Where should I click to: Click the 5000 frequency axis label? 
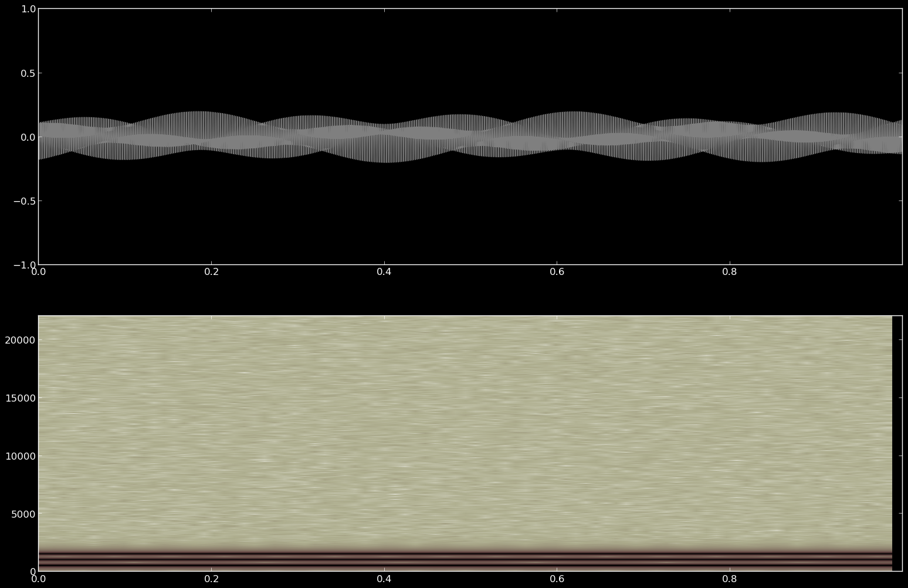pyautogui.click(x=23, y=514)
